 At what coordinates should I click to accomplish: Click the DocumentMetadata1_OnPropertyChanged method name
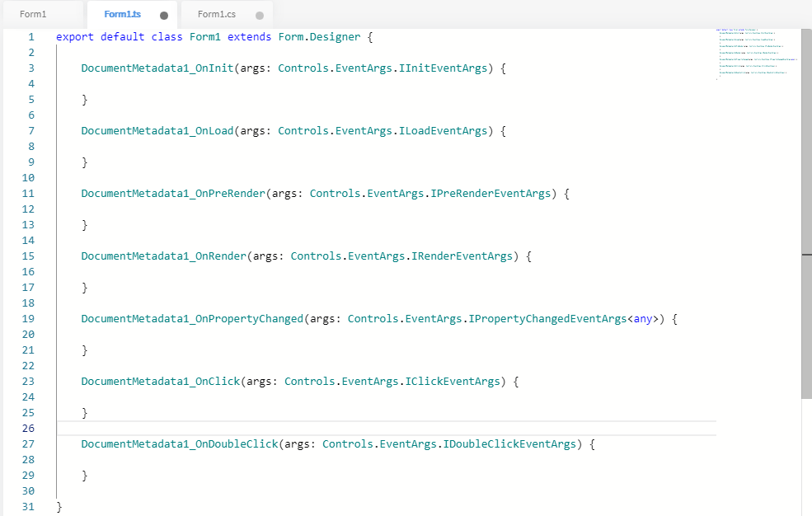(x=192, y=319)
